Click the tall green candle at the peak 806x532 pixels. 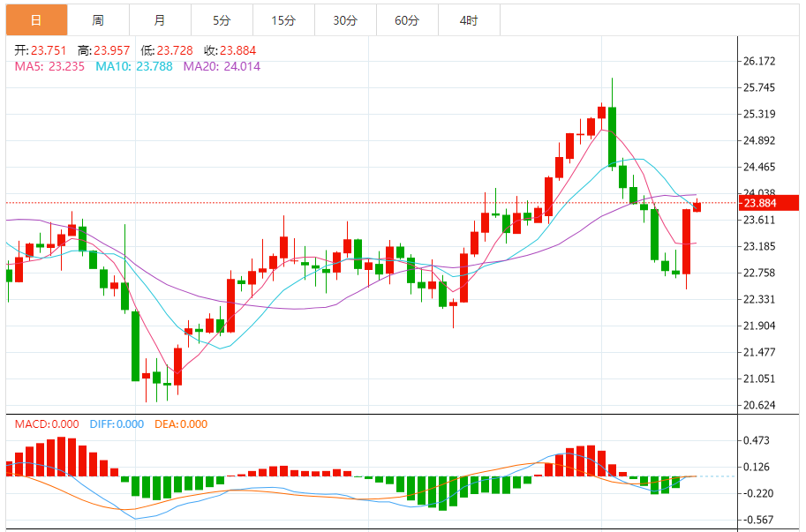[612, 137]
